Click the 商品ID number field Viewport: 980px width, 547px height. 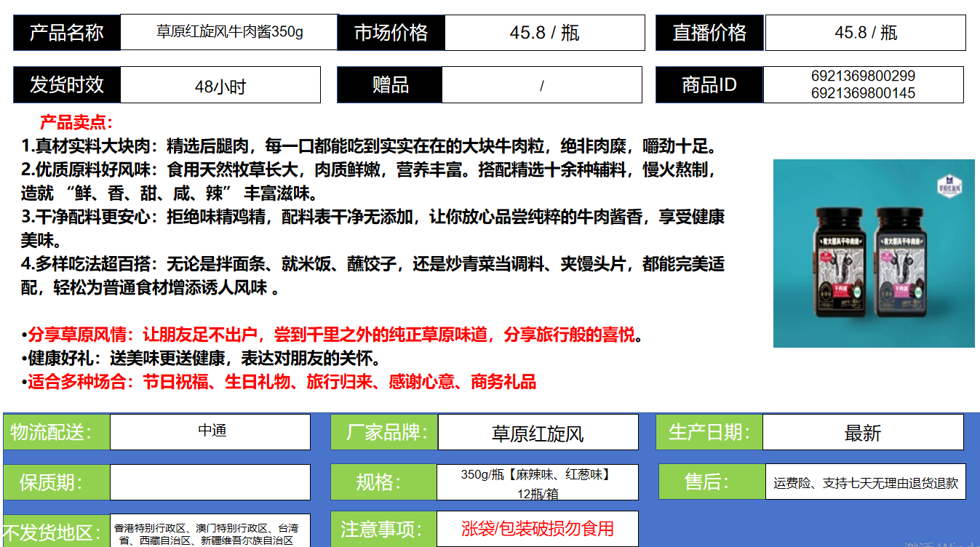coord(863,84)
